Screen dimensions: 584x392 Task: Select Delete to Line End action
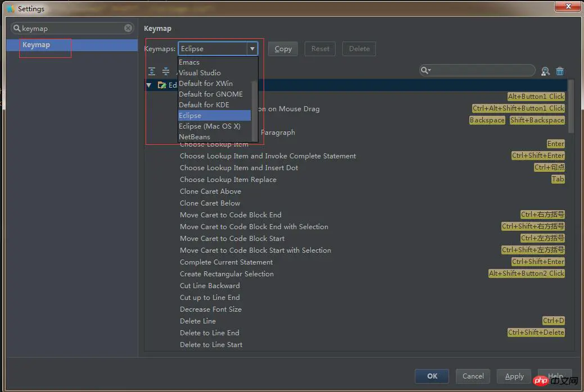pos(209,333)
